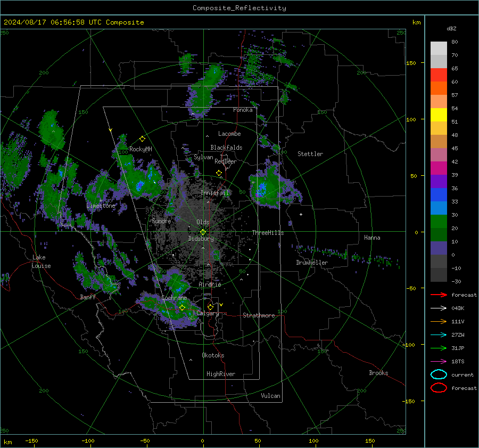Click the cyan current ellipse legend icon
479x448 pixels.
tap(439, 374)
